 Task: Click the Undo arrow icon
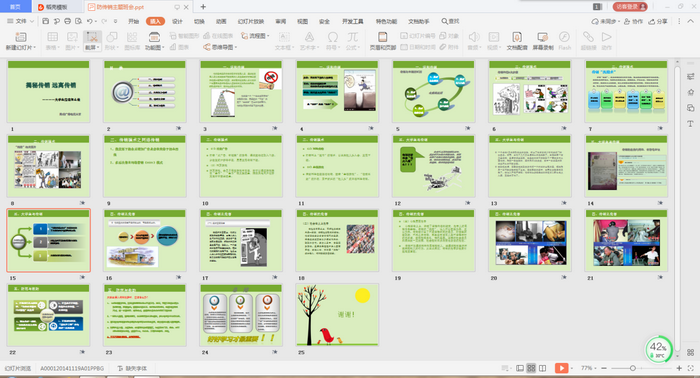(90, 21)
